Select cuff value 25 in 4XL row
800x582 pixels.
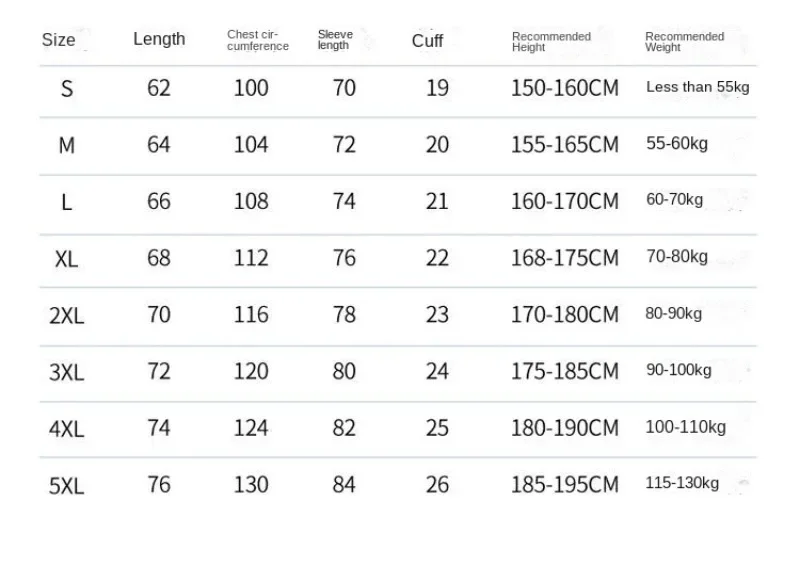[437, 428]
